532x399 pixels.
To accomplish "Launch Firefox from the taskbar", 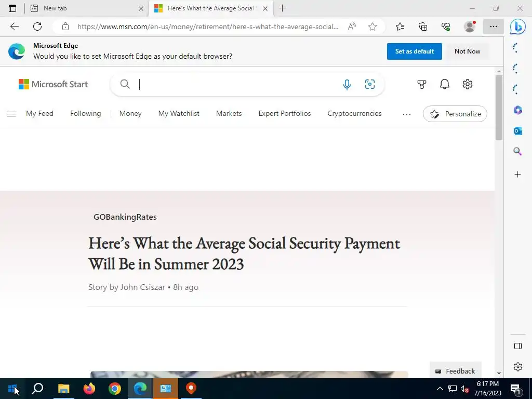I will coord(89,389).
